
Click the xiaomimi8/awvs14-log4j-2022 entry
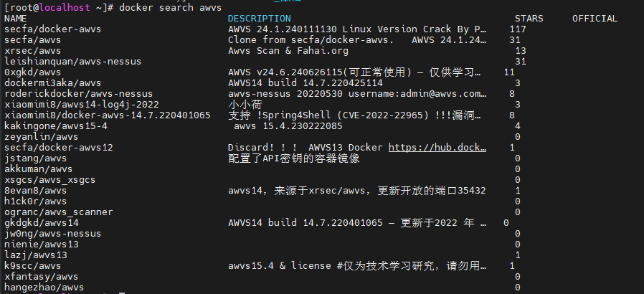(81, 104)
